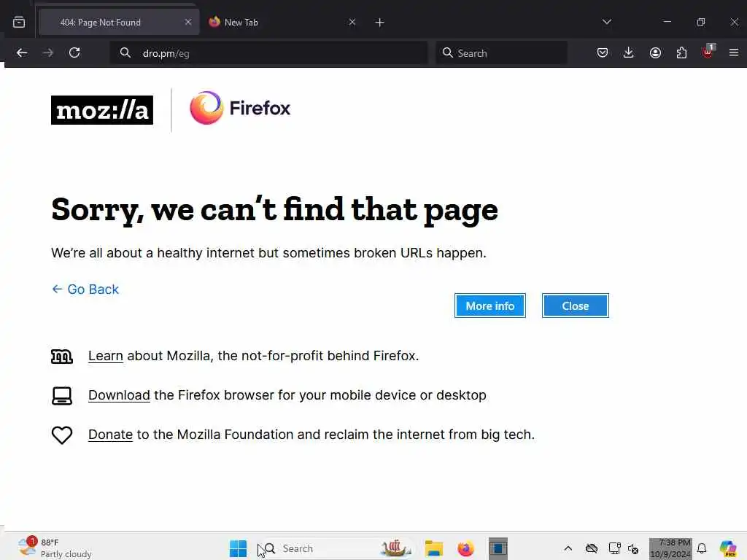Switch to the New Tab tab

click(x=282, y=23)
